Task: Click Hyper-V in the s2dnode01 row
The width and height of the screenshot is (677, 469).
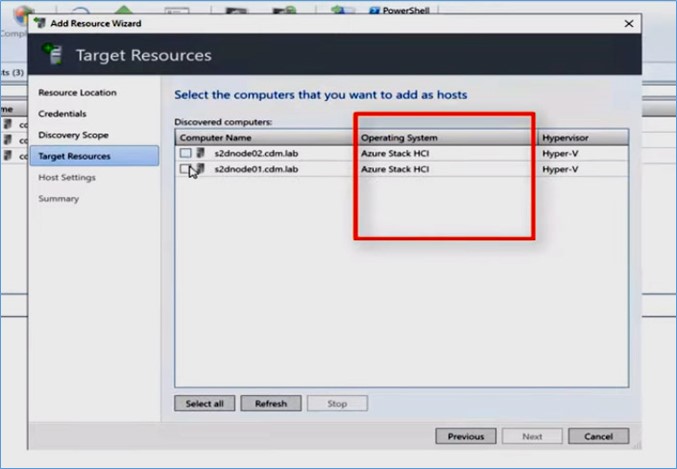Action: tap(560, 169)
